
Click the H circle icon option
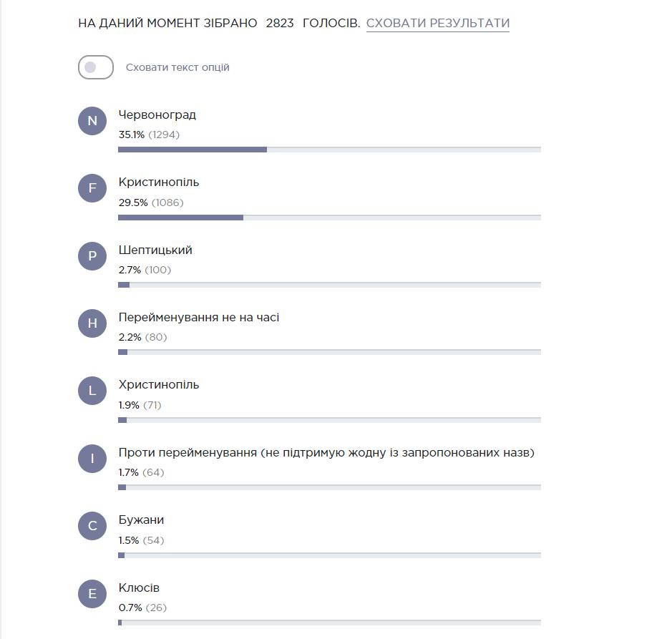92,323
